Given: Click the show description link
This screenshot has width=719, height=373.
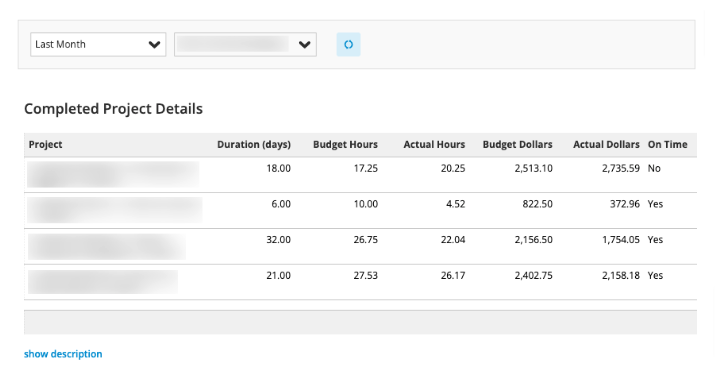Looking at the screenshot, I should (x=63, y=354).
